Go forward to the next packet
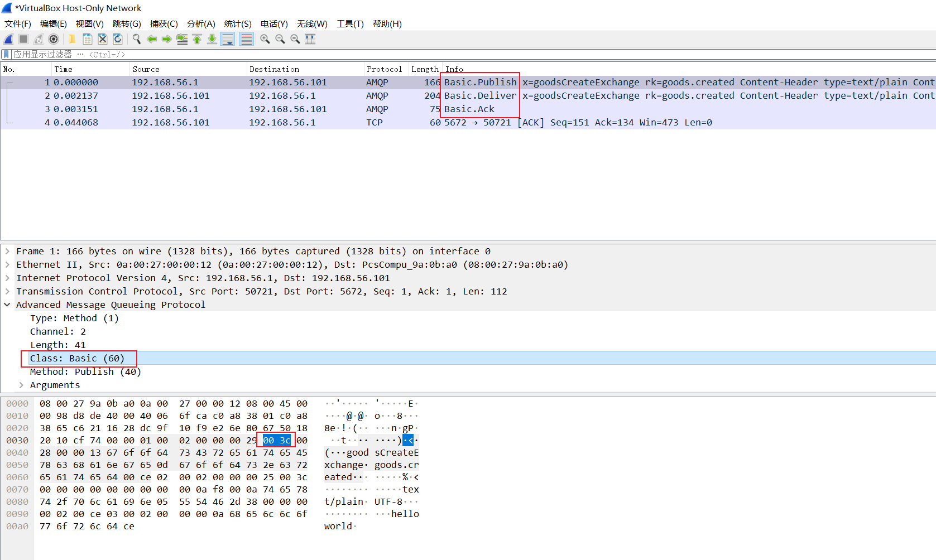Viewport: 936px width, 560px height. [166, 39]
